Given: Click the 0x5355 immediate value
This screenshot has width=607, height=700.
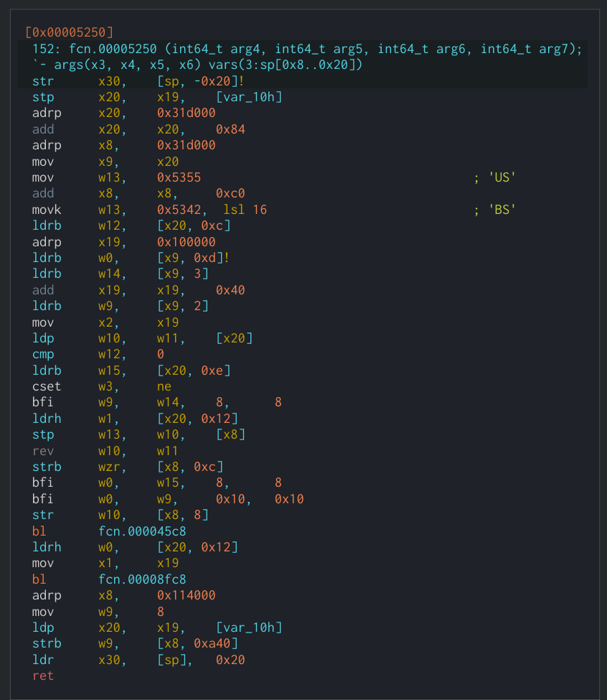Looking at the screenshot, I should pyautogui.click(x=179, y=177).
